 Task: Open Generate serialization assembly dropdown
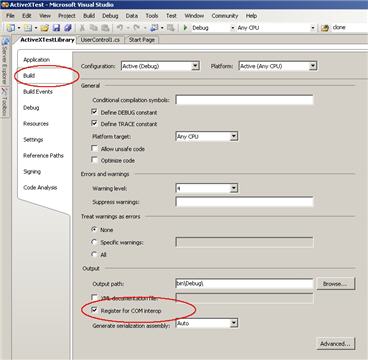(x=234, y=323)
